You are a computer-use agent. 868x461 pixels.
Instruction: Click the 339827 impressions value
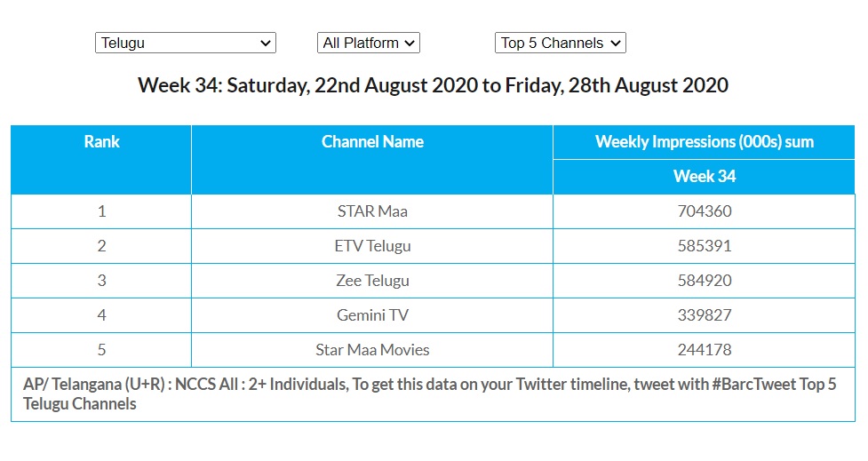704,315
